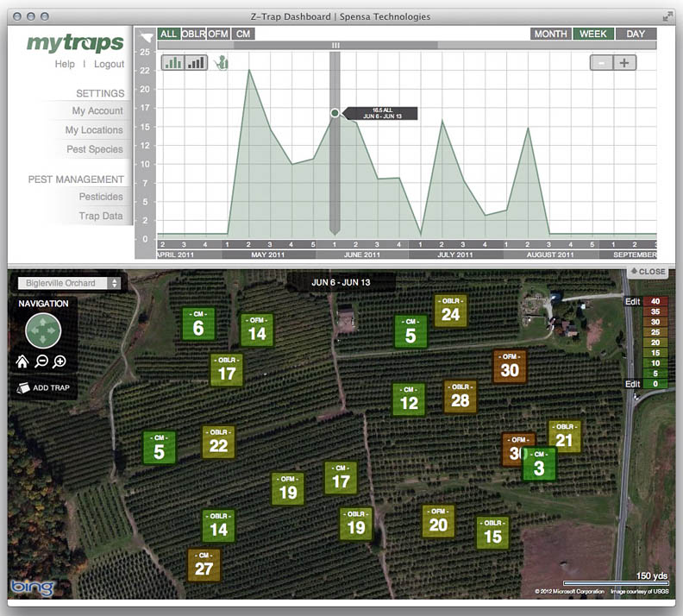
Task: Switch to the MONTH view tab
Action: click(x=550, y=34)
